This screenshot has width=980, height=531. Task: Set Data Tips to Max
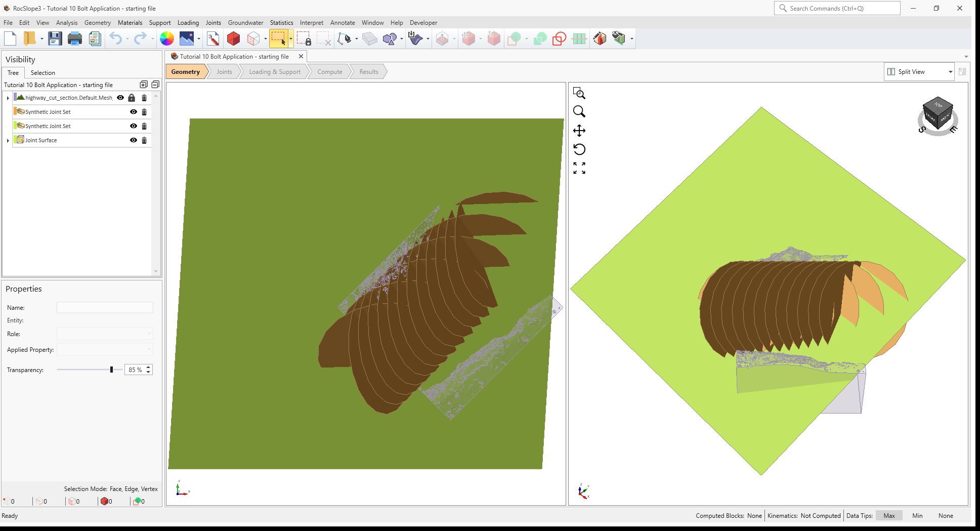[889, 516]
